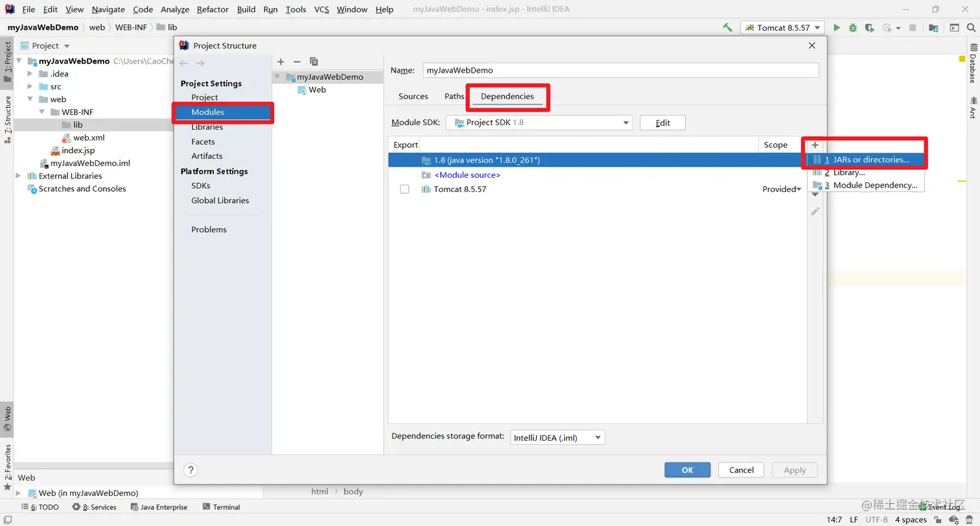The height and width of the screenshot is (526, 980).
Task: Switch to the Paths tab
Action: coord(454,96)
